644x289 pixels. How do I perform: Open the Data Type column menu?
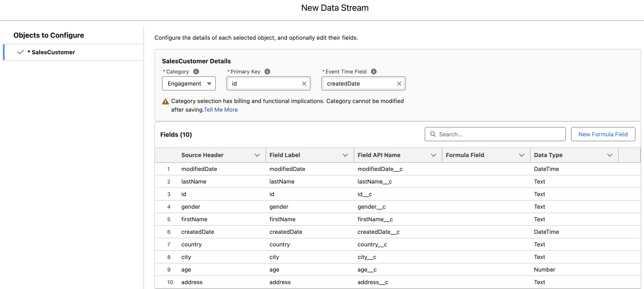coord(610,155)
